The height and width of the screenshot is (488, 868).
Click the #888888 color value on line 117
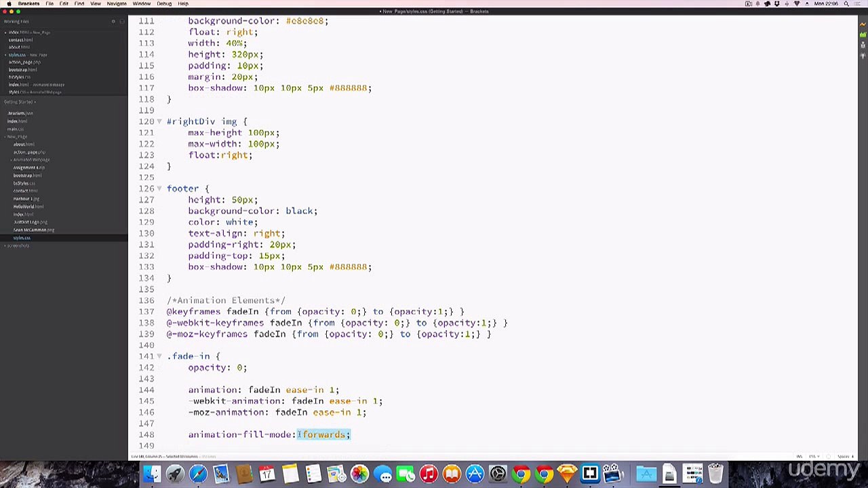point(348,88)
